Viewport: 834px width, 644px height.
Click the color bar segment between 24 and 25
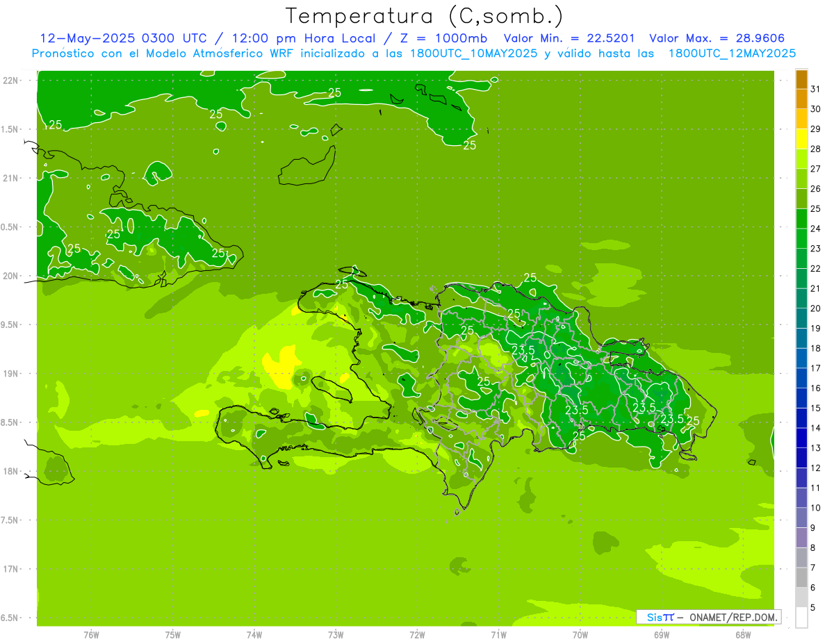[801, 219]
